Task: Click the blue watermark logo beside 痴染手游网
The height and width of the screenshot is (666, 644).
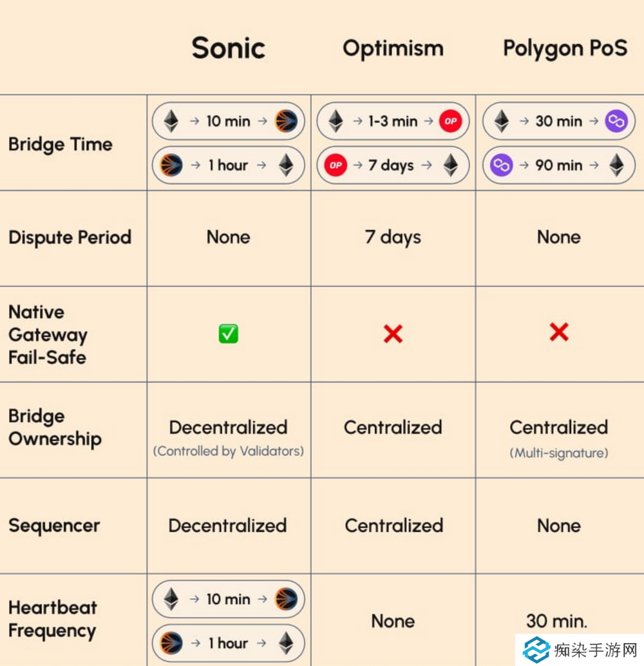Action: click(x=536, y=649)
